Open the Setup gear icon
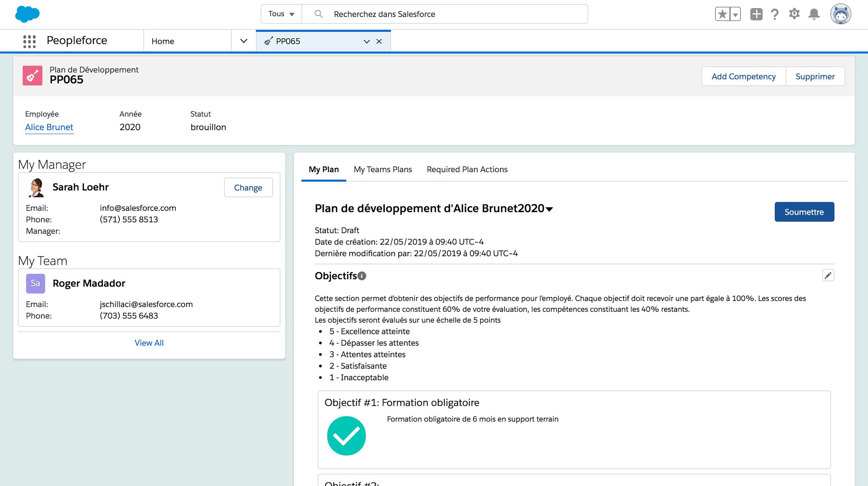 794,14
